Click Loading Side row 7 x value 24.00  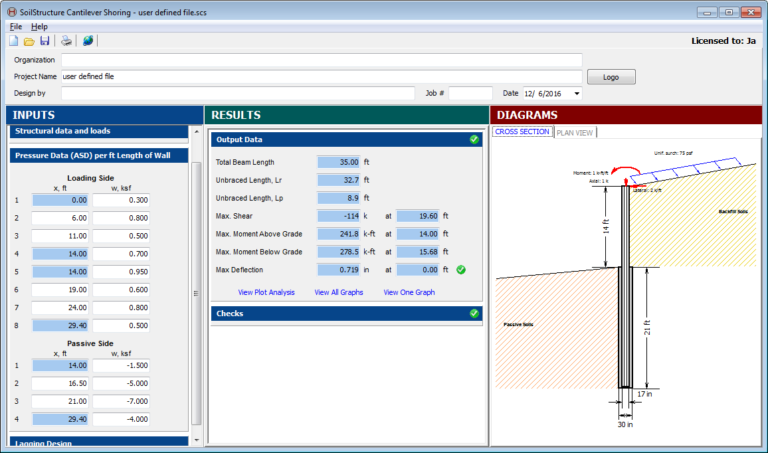point(60,308)
